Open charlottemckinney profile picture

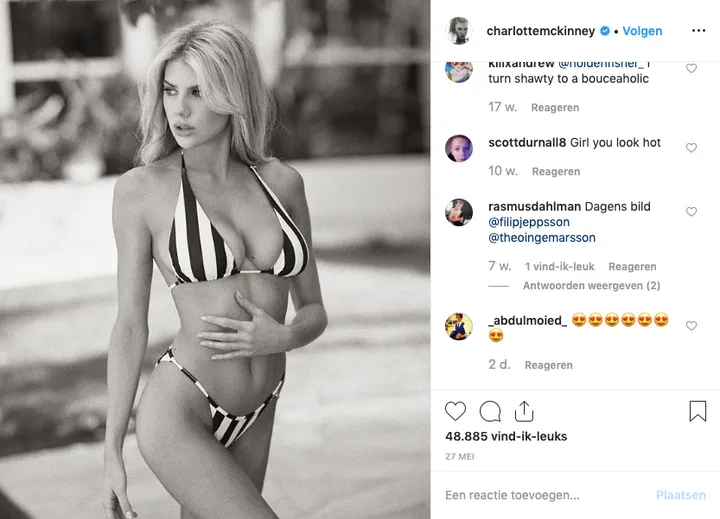[459, 31]
